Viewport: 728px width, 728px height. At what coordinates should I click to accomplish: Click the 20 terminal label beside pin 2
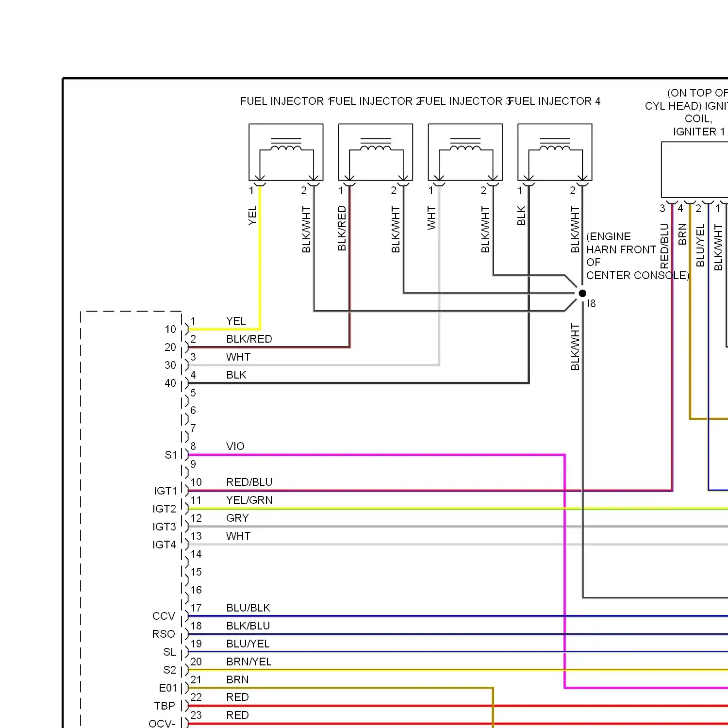coord(170,347)
